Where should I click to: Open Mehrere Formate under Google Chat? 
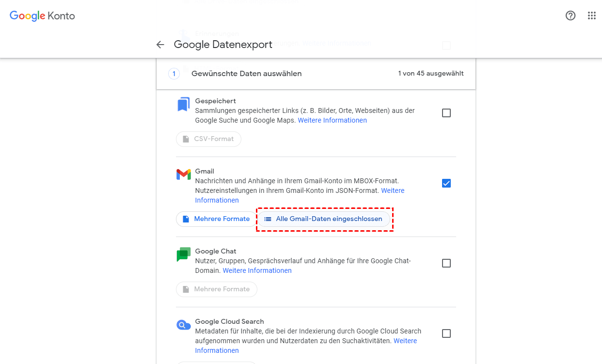(x=216, y=289)
